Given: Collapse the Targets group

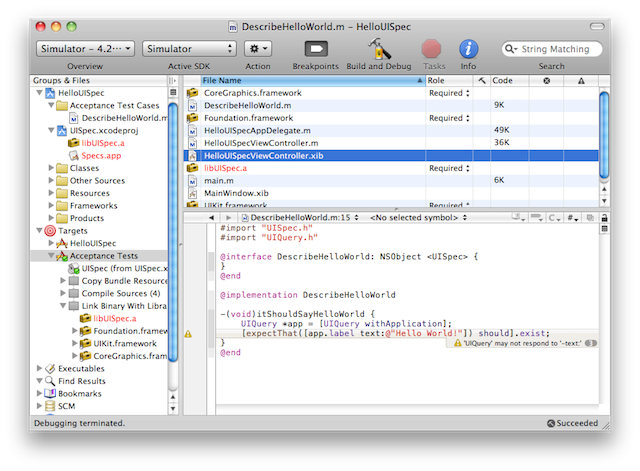Looking at the screenshot, I should (39, 231).
